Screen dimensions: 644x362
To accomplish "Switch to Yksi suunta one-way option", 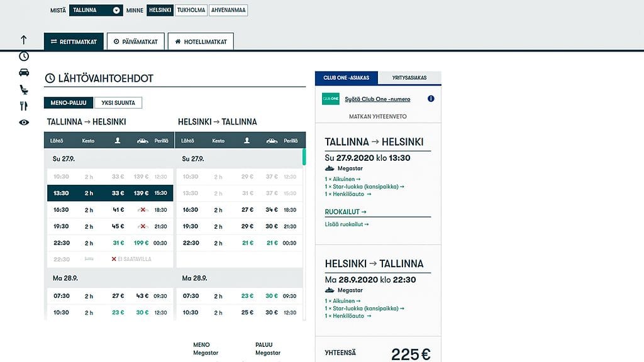I will coord(118,102).
